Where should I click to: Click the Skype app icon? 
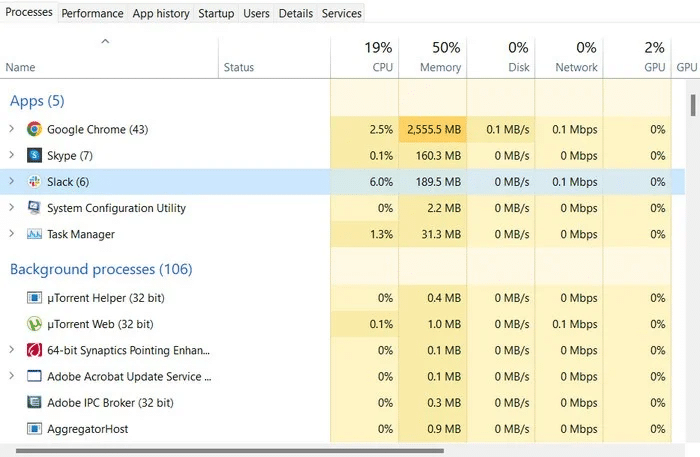pos(34,155)
